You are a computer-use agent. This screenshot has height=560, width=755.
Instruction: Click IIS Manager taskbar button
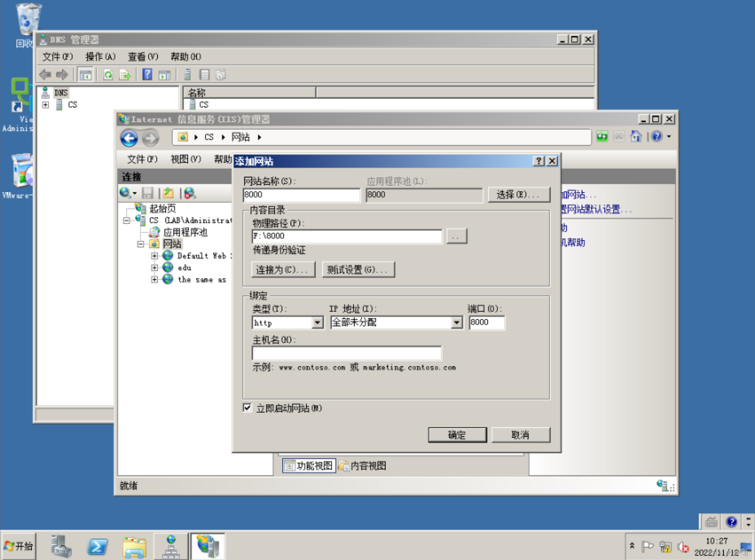tap(208, 546)
